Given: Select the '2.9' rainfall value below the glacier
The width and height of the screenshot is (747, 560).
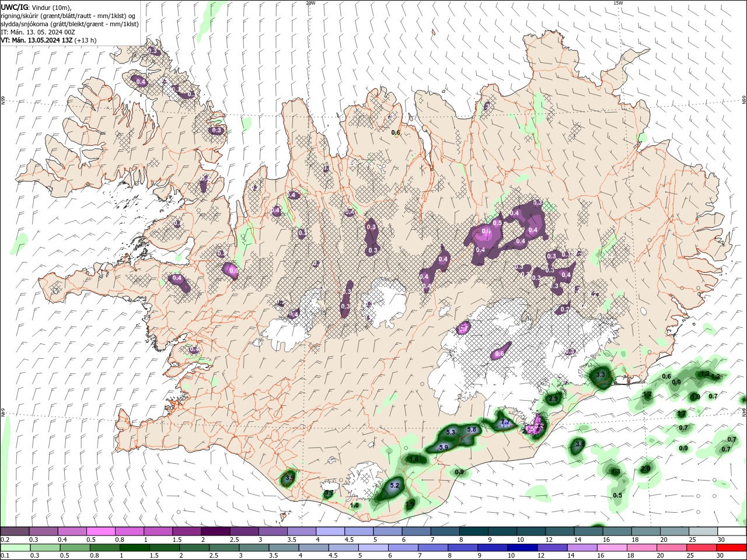Looking at the screenshot, I should [x=553, y=399].
